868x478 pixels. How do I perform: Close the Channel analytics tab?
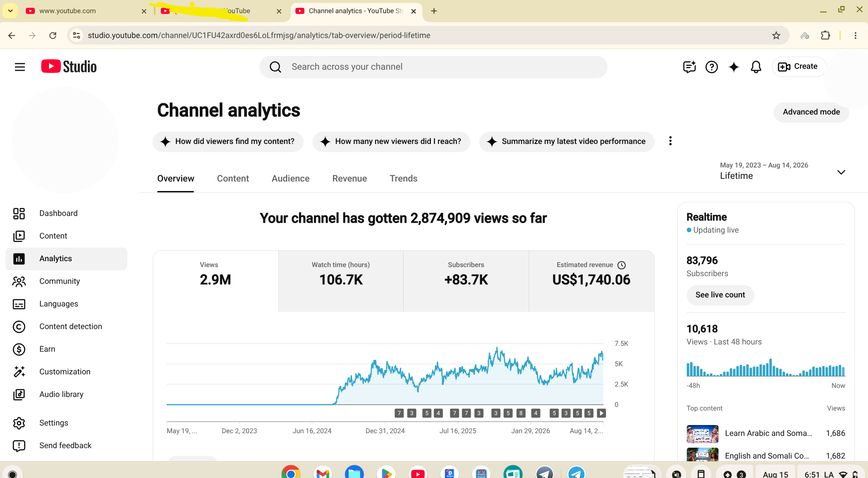(414, 11)
